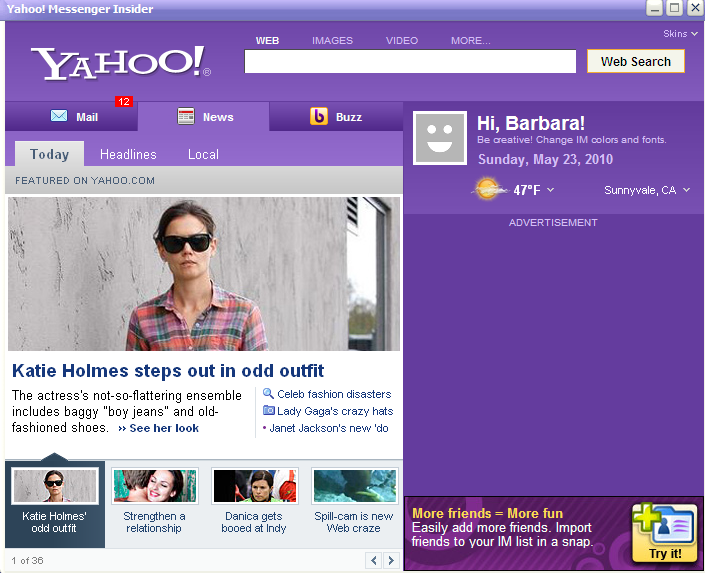Select the Today sub-tab
This screenshot has width=705, height=573.
coord(49,154)
